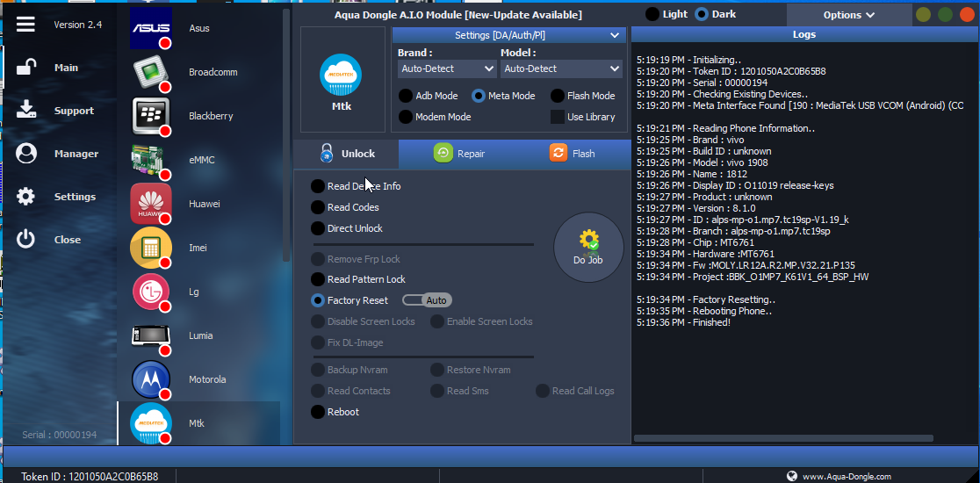Click the Support download icon

click(x=26, y=111)
